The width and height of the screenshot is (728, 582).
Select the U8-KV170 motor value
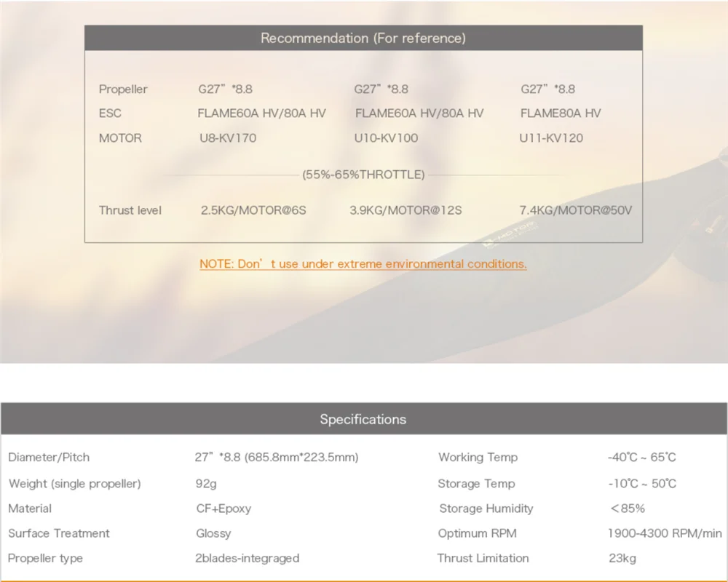[x=228, y=137]
